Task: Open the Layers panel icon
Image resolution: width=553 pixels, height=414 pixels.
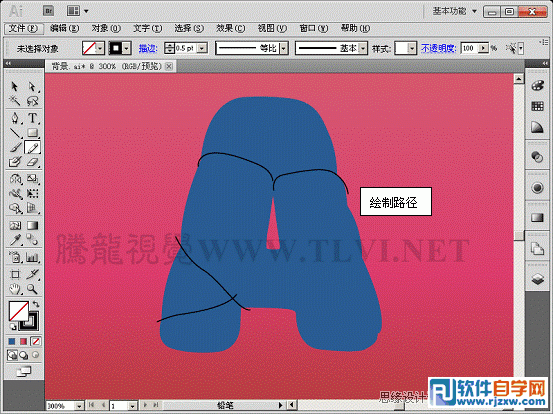Action: [537, 279]
